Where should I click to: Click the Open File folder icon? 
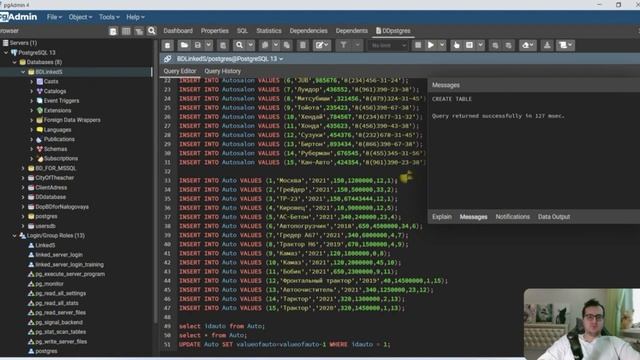tap(184, 45)
